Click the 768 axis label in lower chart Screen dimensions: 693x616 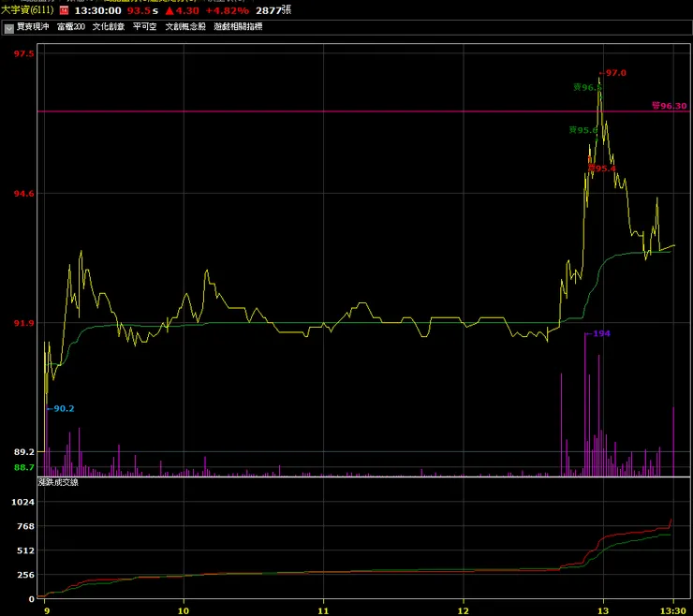tap(26, 526)
